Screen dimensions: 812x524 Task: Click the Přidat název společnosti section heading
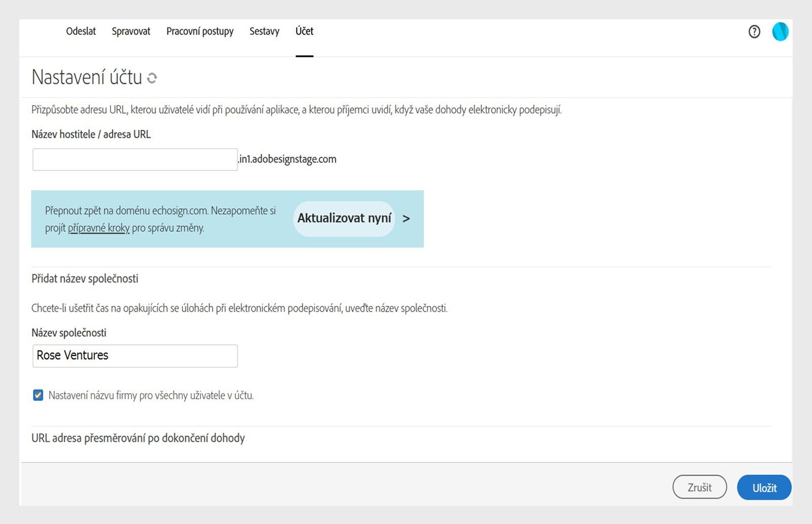[x=85, y=278]
